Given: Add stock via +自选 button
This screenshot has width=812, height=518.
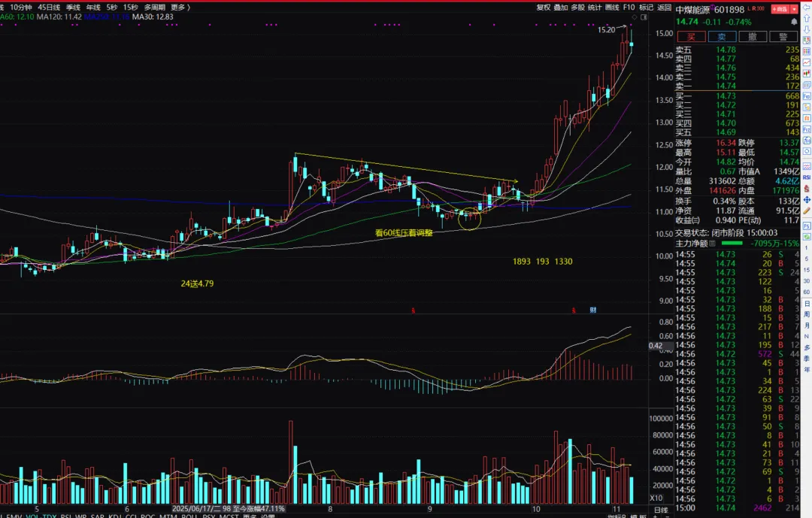Looking at the screenshot, I should click(780, 9).
